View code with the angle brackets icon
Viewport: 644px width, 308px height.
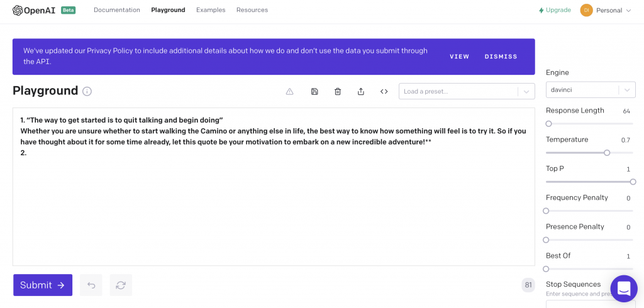pyautogui.click(x=384, y=92)
